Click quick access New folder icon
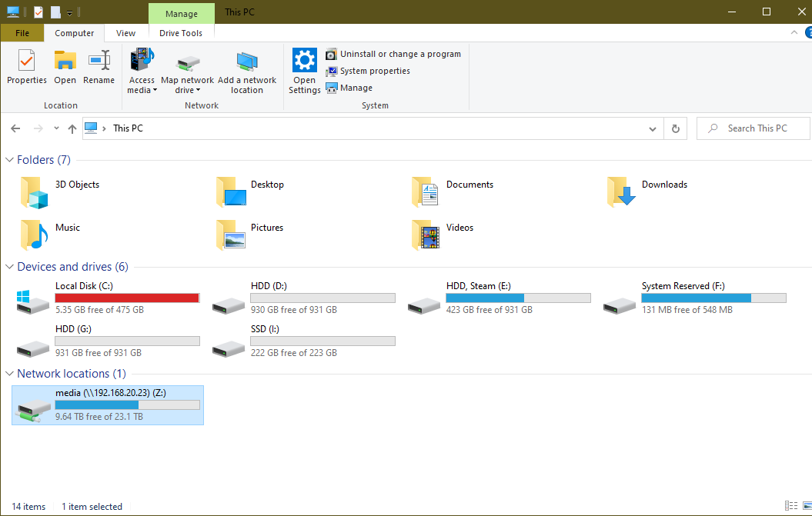 click(55, 12)
